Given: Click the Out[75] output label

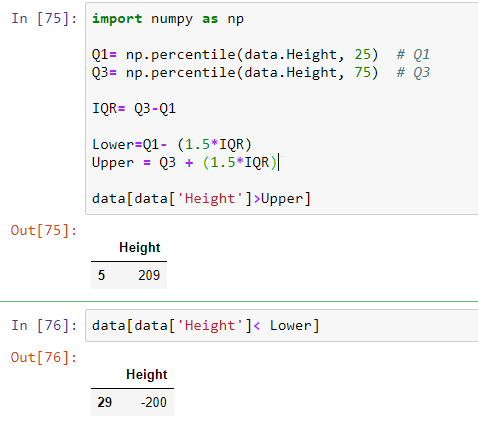Looking at the screenshot, I should click(x=44, y=230).
